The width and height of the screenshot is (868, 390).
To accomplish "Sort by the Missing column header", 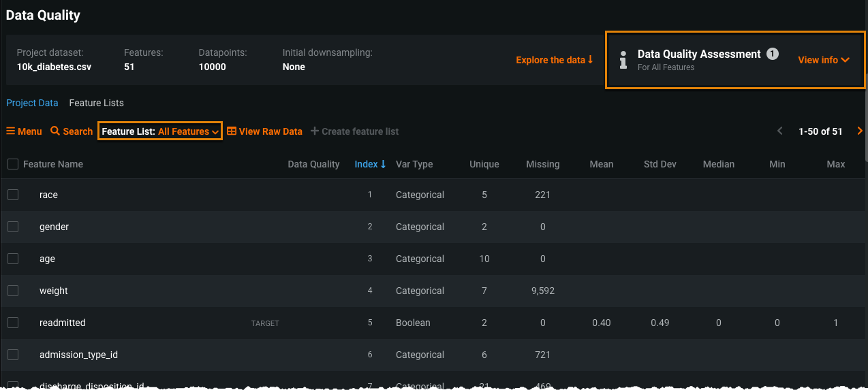I will pyautogui.click(x=542, y=164).
